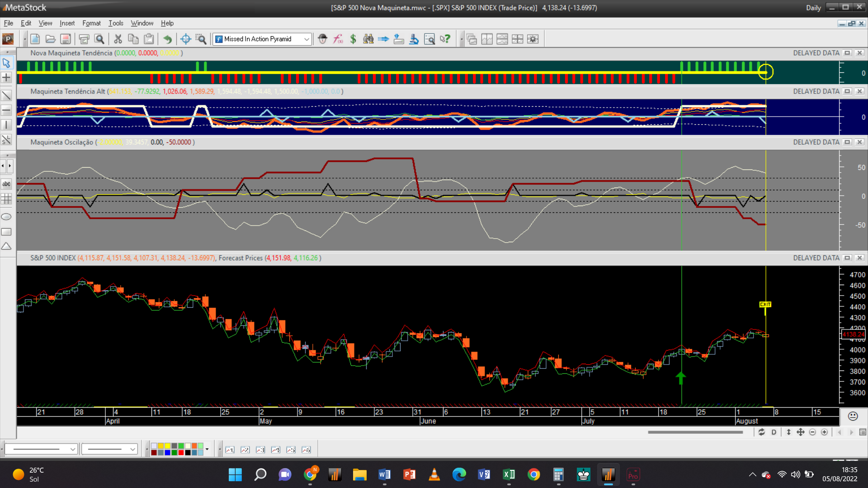The image size is (868, 488).
Task: Close the Nova Maquineta Tendência pane
Action: tap(859, 53)
